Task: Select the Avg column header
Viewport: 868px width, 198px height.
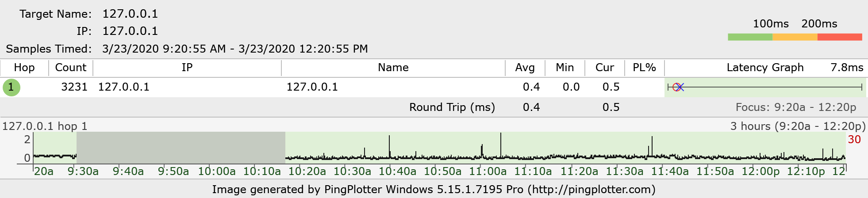Action: 525,68
